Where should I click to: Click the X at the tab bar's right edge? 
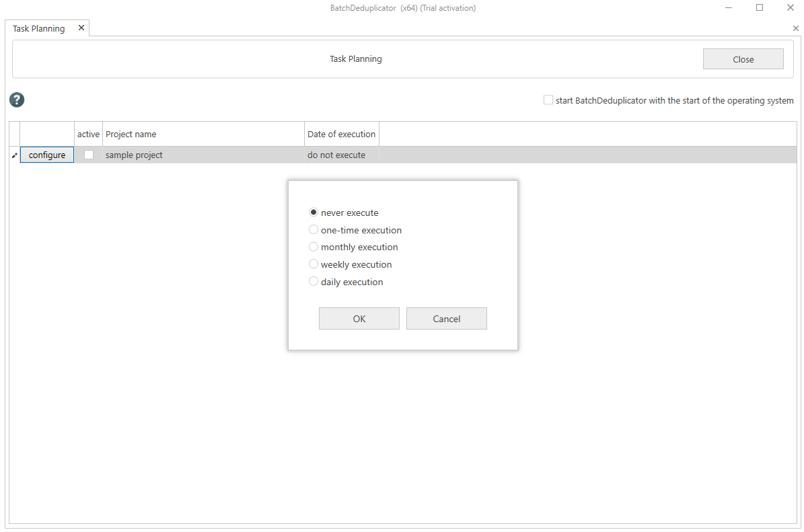(x=796, y=28)
